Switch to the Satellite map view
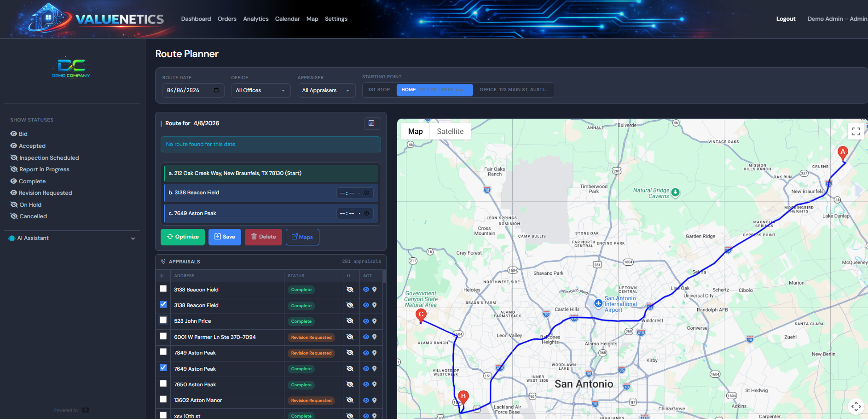Viewport: 868px width, 419px height. tap(450, 131)
